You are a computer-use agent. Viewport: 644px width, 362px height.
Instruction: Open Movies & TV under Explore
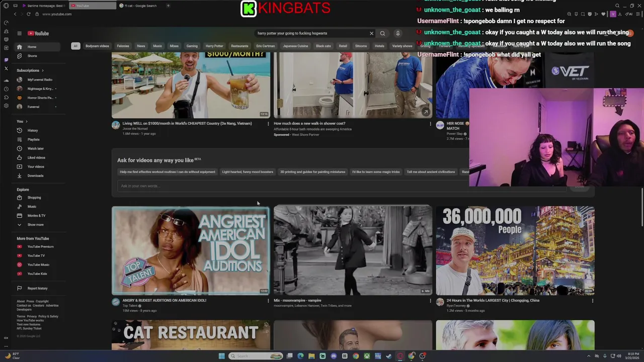[38, 216]
